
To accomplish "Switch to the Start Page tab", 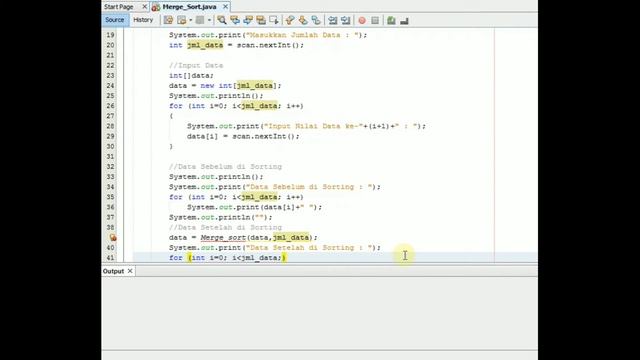I will click(x=118, y=7).
